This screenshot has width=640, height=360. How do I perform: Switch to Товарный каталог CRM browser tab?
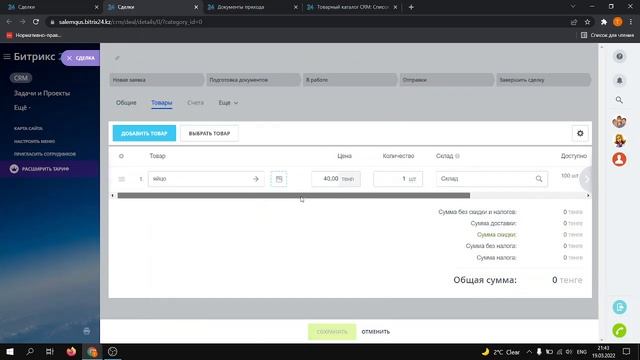[x=351, y=7]
